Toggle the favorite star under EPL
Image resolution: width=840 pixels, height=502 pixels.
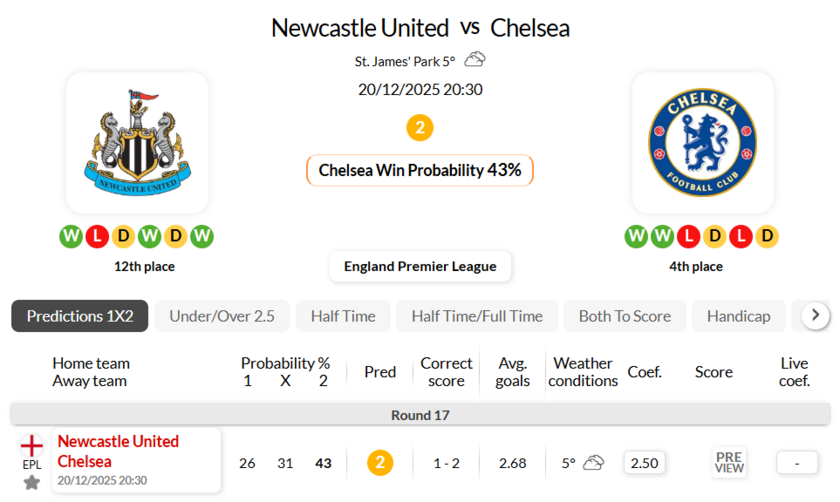[x=32, y=483]
